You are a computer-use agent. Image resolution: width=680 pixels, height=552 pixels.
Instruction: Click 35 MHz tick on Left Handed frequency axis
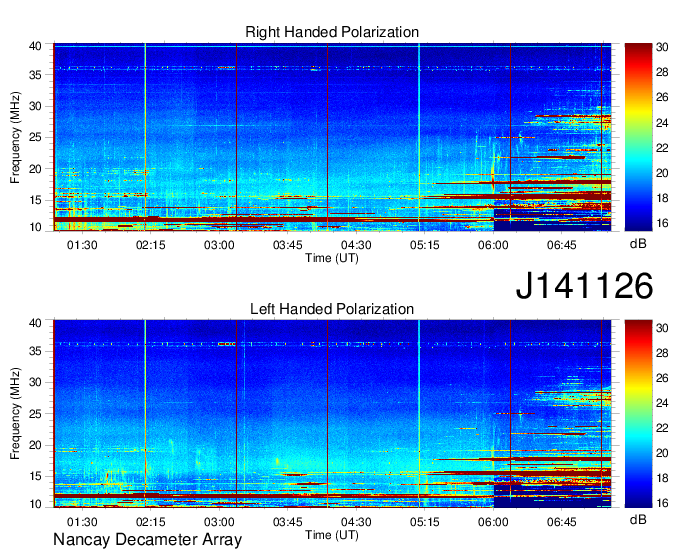click(x=35, y=351)
